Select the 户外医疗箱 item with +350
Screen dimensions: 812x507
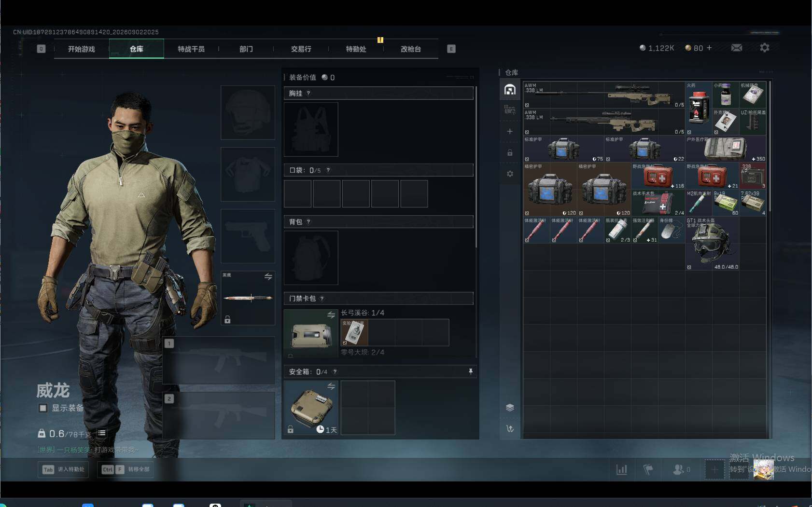726,149
